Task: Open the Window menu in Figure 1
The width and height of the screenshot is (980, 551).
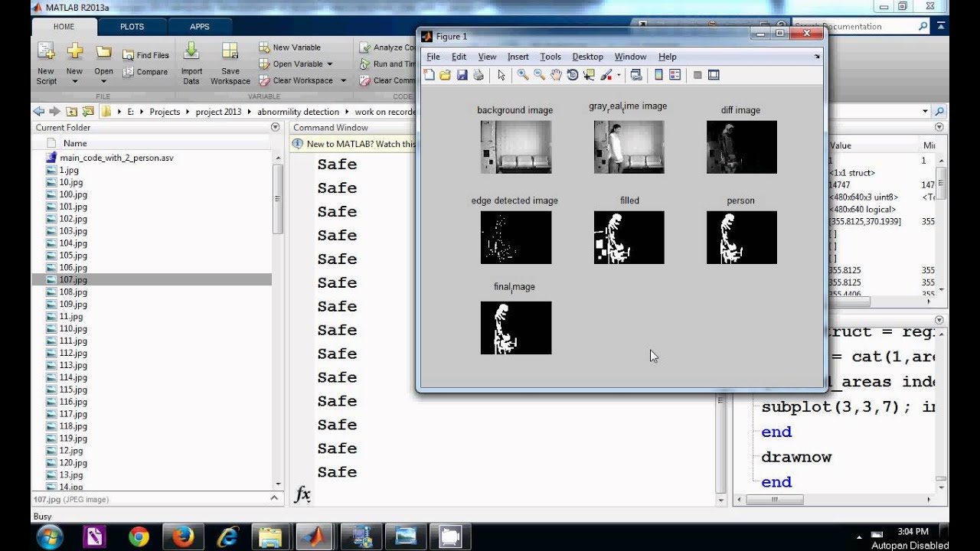Action: [x=631, y=57]
